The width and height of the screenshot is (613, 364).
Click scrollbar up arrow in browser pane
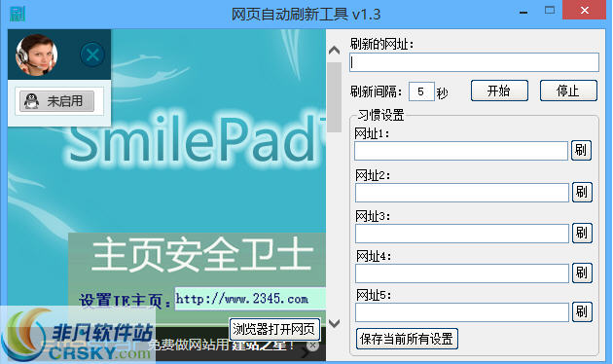pos(335,50)
